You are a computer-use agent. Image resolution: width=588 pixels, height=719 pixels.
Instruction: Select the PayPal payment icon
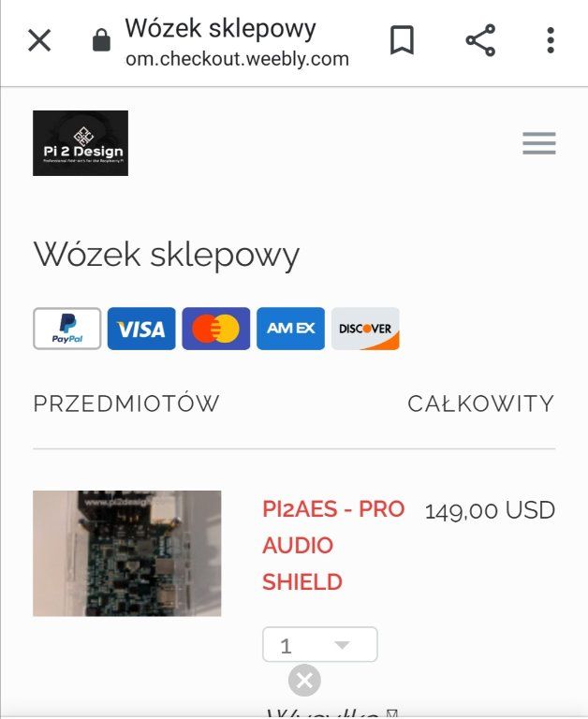click(x=67, y=329)
